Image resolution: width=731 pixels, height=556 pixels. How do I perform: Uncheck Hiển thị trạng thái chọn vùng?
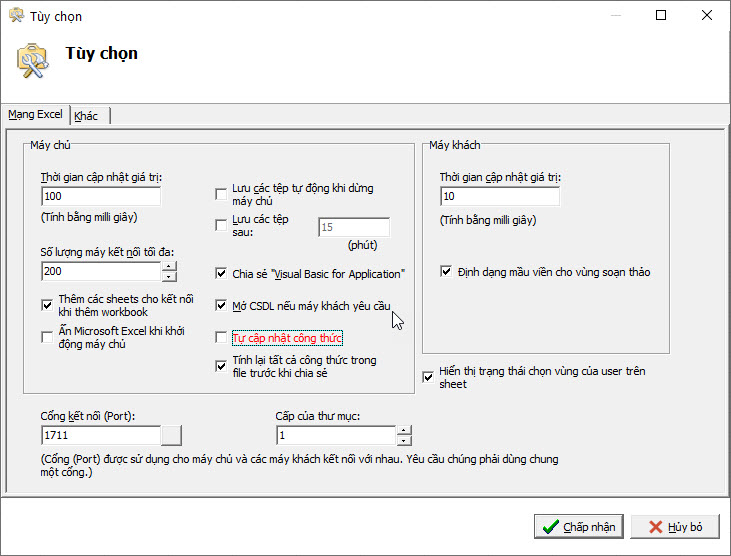click(428, 377)
